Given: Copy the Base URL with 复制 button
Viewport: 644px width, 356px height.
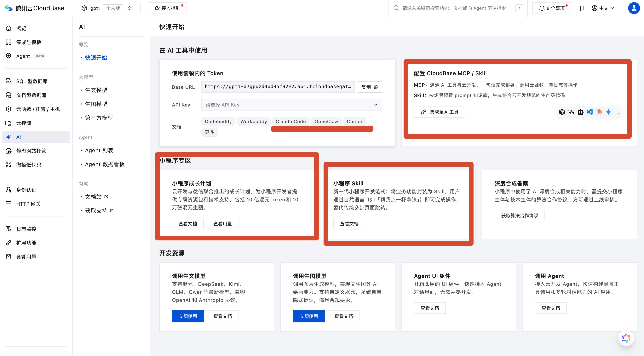Looking at the screenshot, I should pyautogui.click(x=370, y=87).
